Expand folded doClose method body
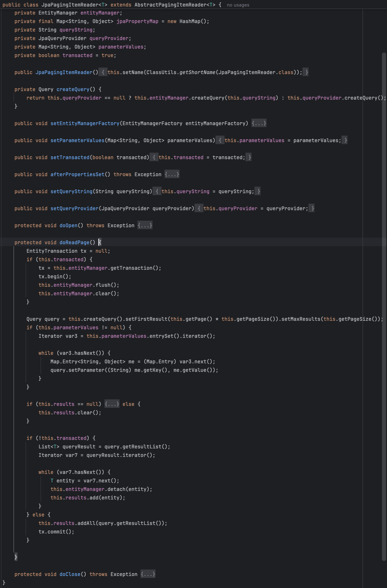Image resolution: width=387 pixels, height=588 pixels. click(148, 574)
